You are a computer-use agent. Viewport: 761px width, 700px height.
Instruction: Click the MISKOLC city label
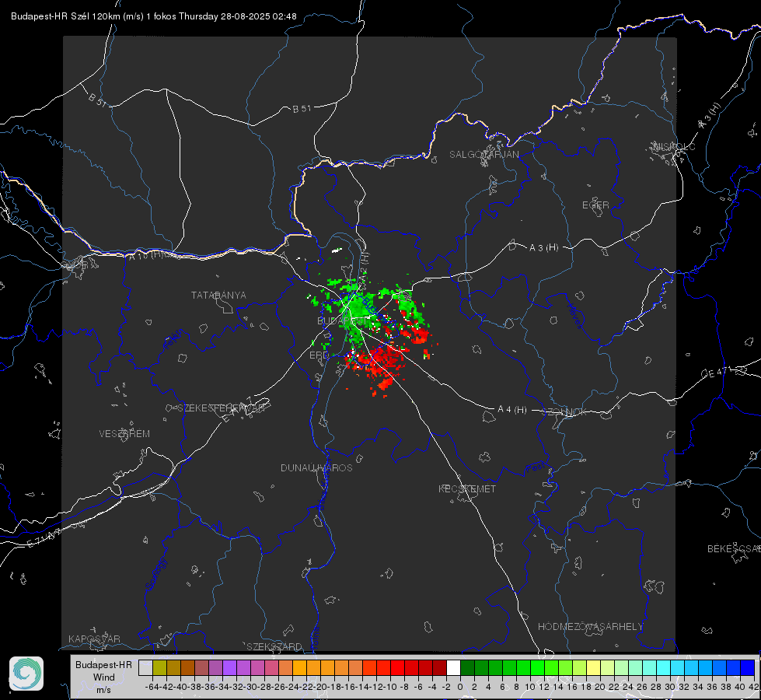point(674,146)
